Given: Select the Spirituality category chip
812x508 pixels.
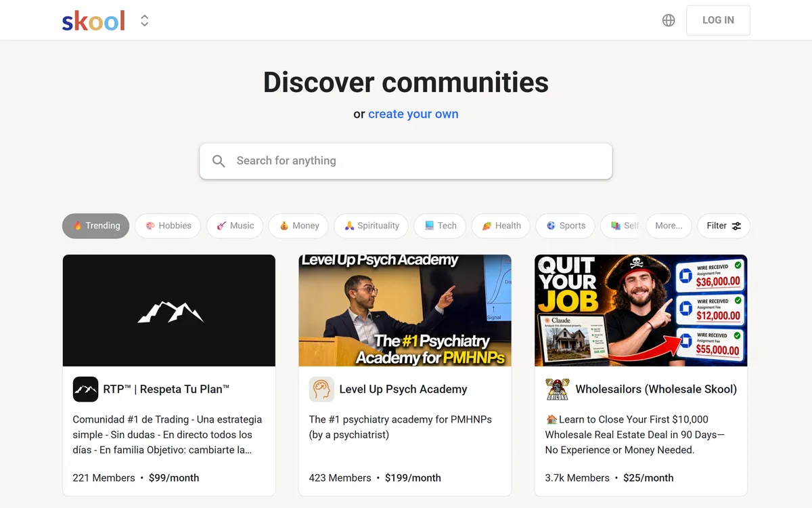Looking at the screenshot, I should [x=371, y=226].
